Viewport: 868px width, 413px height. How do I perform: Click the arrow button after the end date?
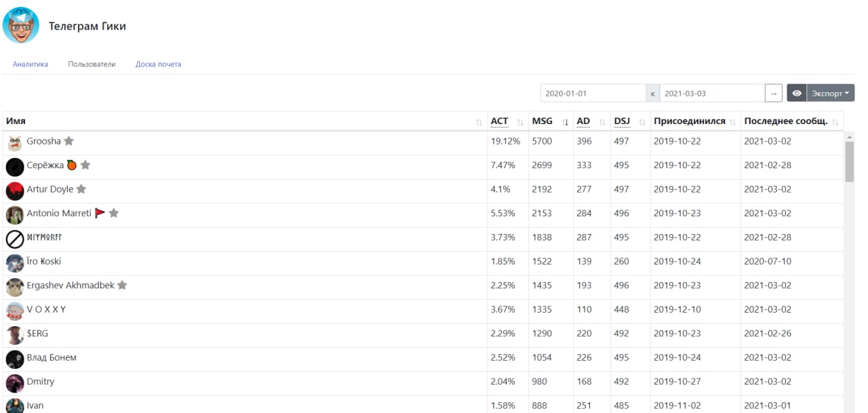(773, 94)
